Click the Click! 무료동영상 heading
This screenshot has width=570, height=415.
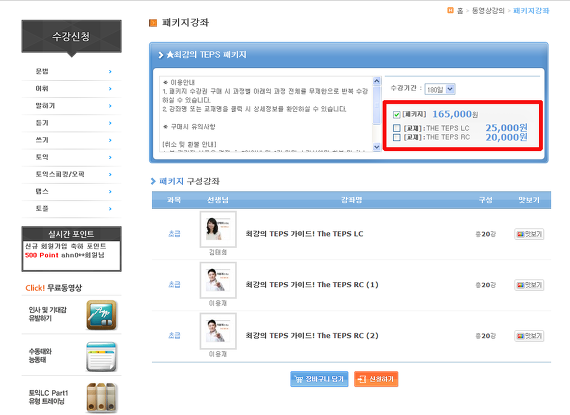coord(54,288)
